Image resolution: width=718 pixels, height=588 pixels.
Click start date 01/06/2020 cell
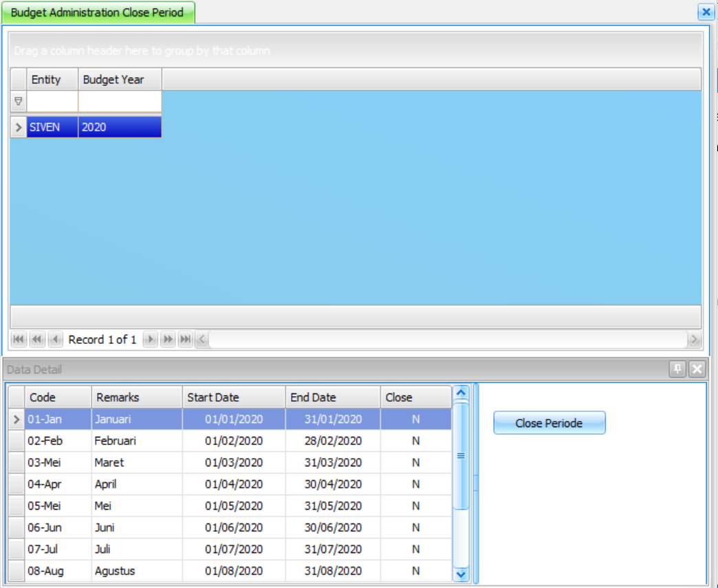coord(234,527)
